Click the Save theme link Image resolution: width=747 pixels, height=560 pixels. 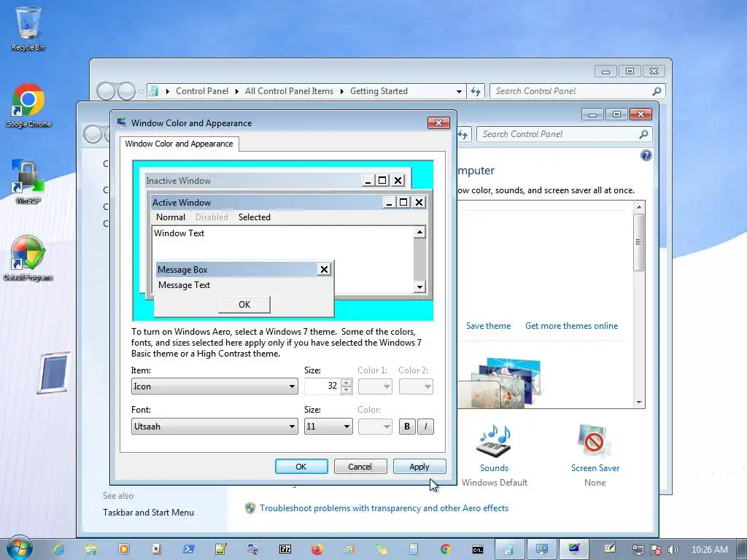pos(488,326)
